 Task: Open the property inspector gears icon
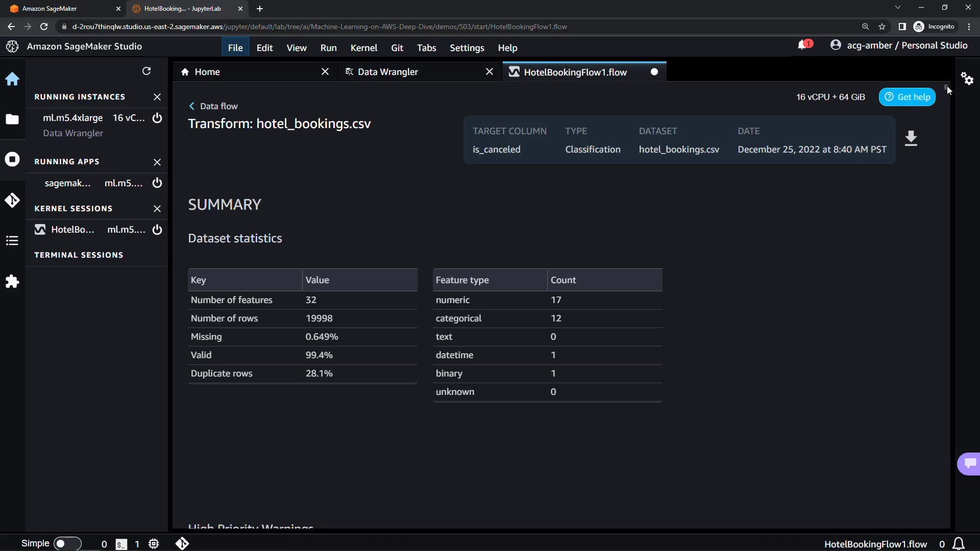(x=967, y=79)
